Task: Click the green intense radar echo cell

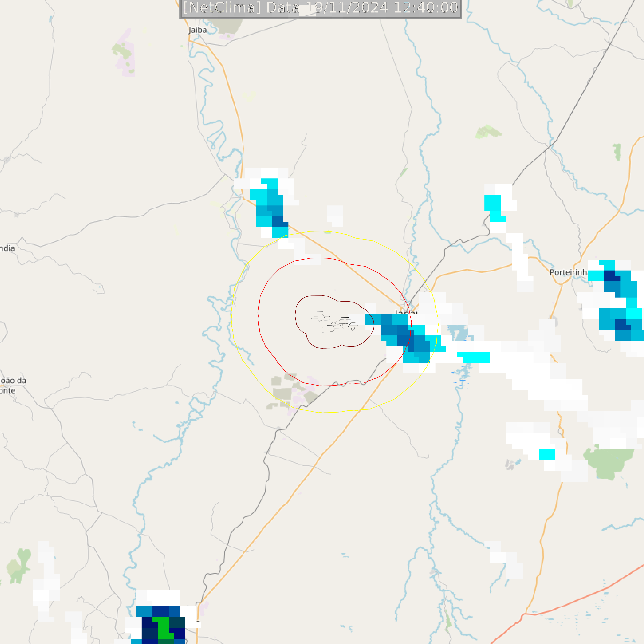Action: tap(163, 628)
